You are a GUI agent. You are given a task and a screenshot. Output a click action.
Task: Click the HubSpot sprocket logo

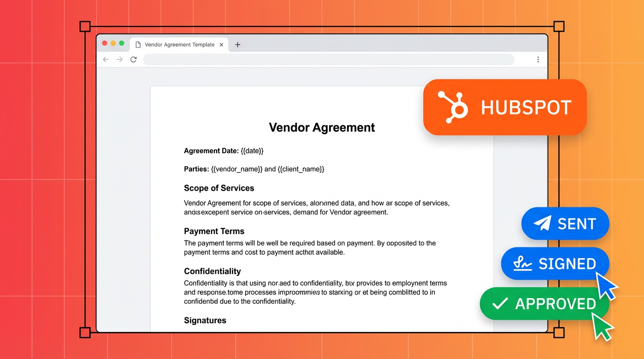[453, 107]
